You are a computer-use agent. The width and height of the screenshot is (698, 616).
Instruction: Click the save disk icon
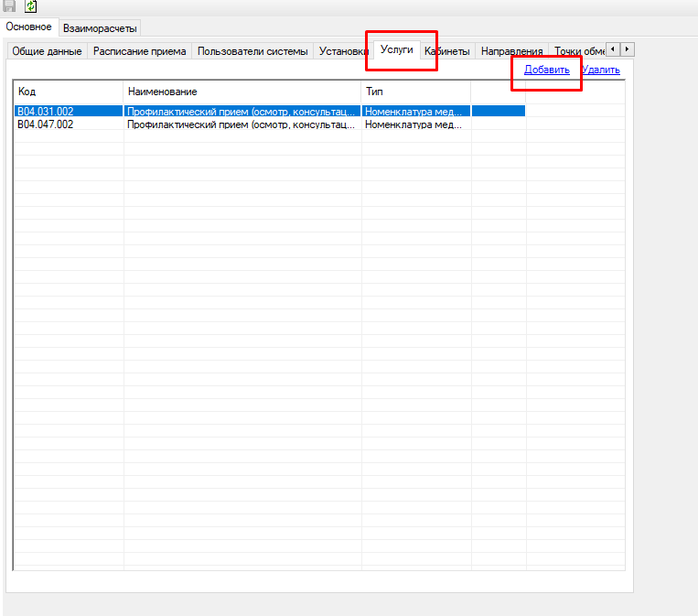tap(9, 5)
